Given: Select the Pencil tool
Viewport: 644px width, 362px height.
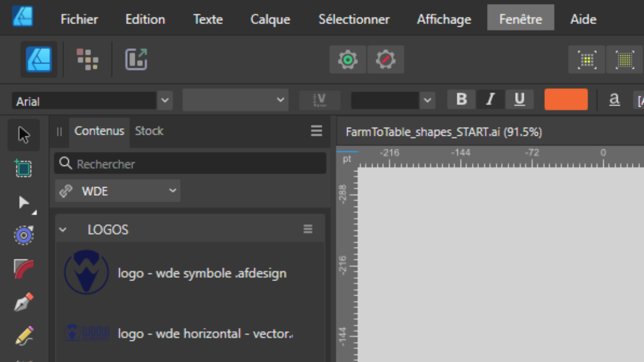Looking at the screenshot, I should point(24,335).
